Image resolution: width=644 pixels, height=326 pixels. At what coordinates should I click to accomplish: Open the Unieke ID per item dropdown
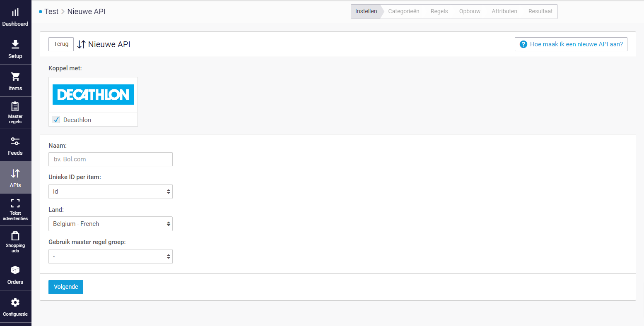point(111,192)
